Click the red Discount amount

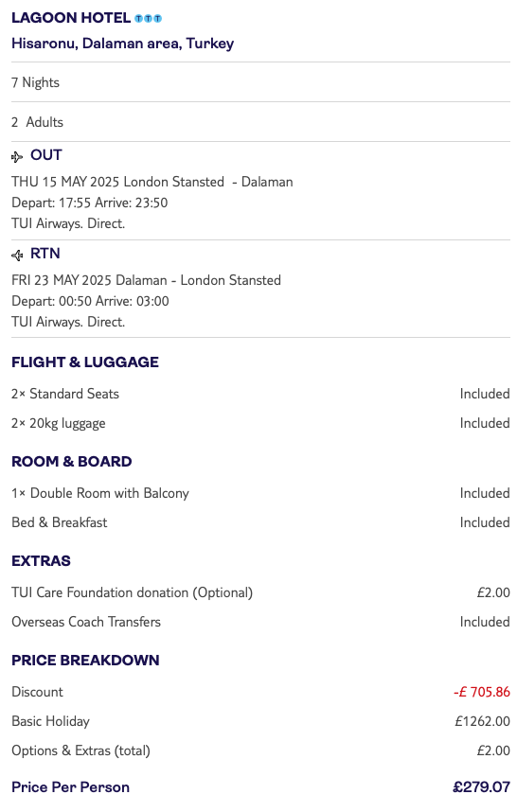point(482,692)
